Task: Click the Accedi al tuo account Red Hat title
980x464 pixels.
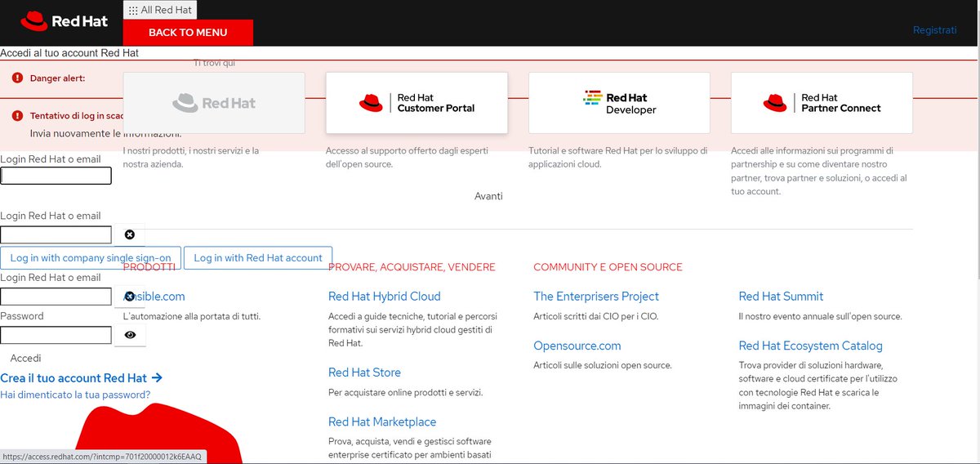Action: click(x=69, y=53)
